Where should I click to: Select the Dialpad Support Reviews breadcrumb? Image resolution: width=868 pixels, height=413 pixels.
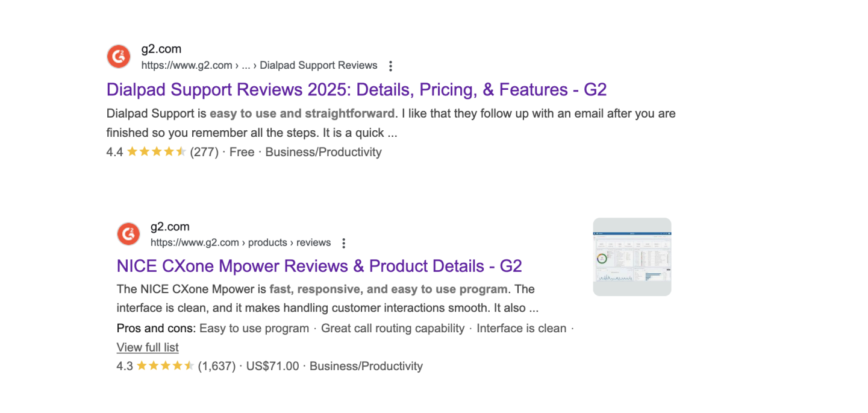point(319,65)
